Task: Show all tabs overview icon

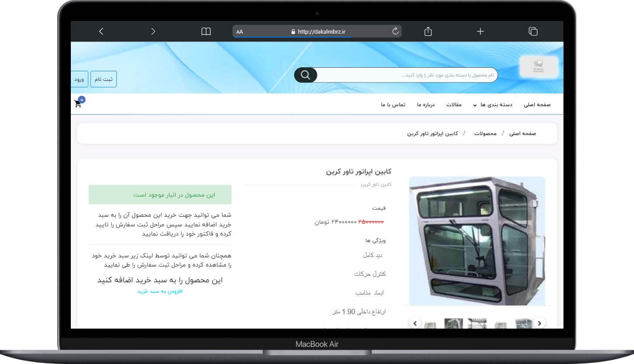Action: click(x=533, y=31)
